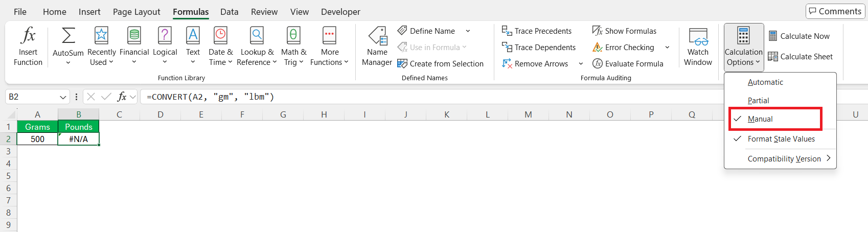868x232 pixels.
Task: Expand the formula bar function dropdown
Action: pos(133,97)
